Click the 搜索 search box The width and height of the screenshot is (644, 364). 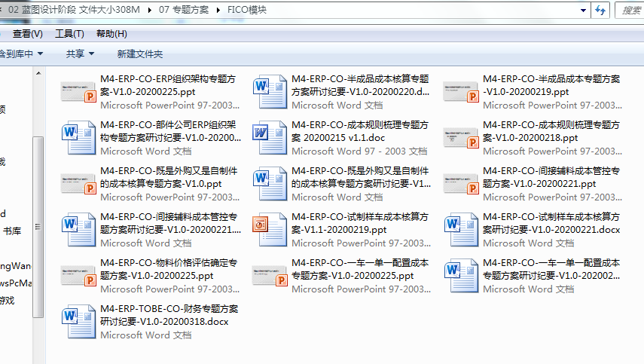click(x=630, y=10)
